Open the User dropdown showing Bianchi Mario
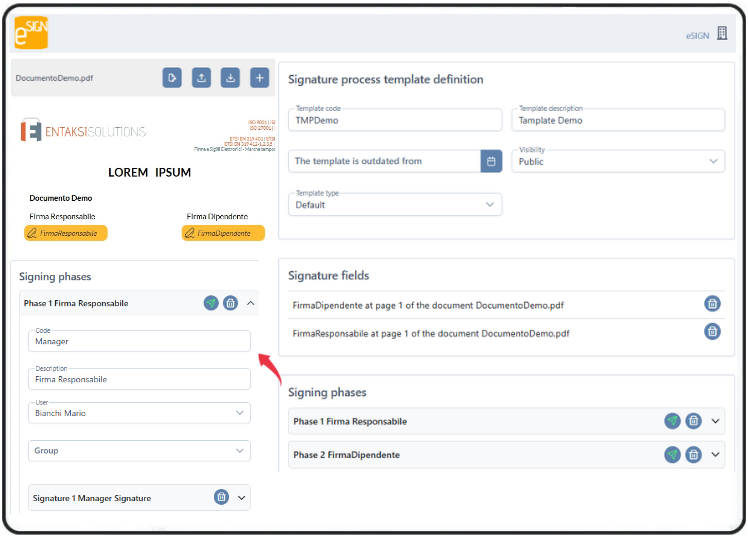Screen dimensions: 748x540 139,413
